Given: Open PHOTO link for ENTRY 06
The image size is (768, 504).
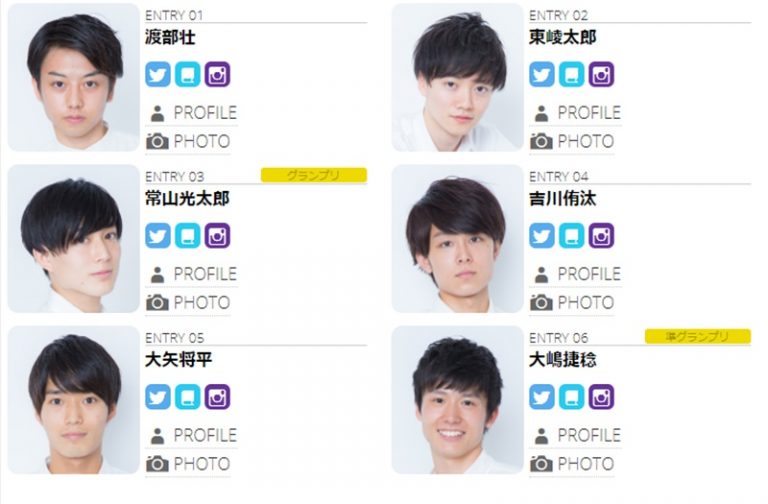Looking at the screenshot, I should tap(572, 464).
